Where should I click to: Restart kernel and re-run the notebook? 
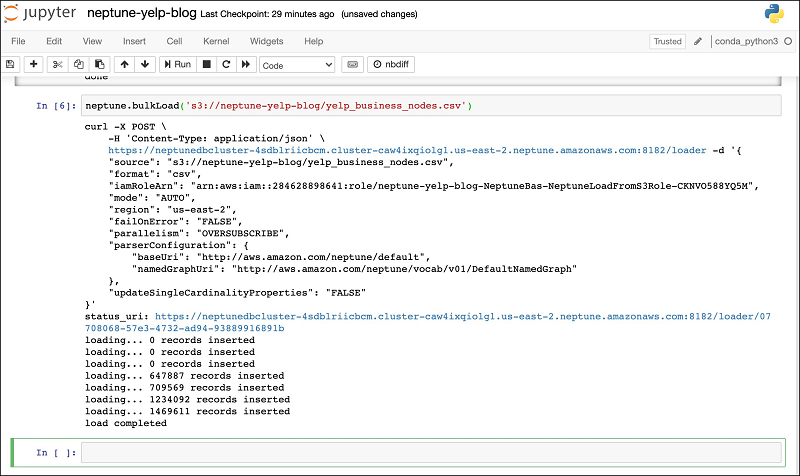[246, 64]
